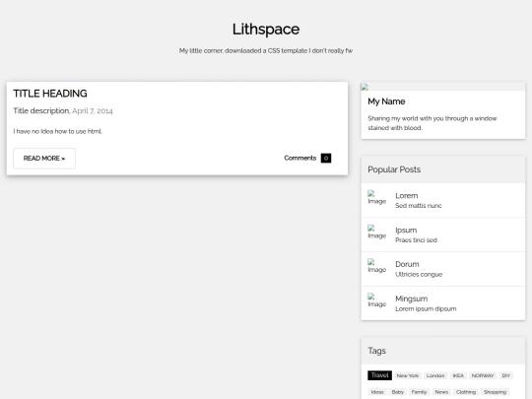Screen dimensions: 532x399
Task: Click the 'Title description, April 7, 2014' line
Action: coord(63,111)
